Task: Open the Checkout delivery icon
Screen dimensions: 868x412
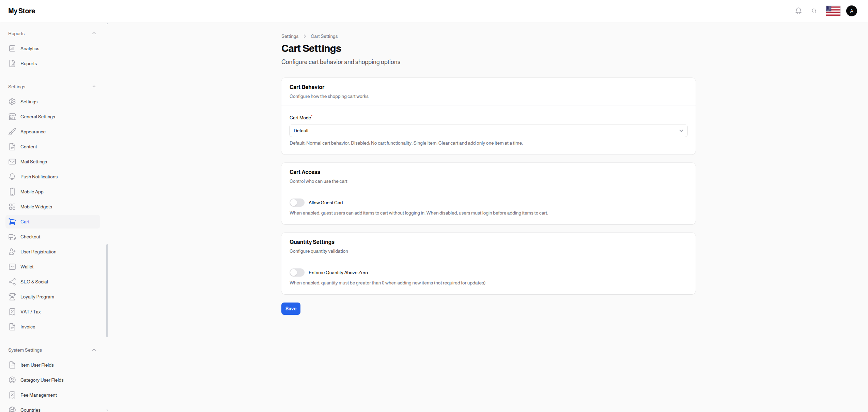Action: point(12,237)
